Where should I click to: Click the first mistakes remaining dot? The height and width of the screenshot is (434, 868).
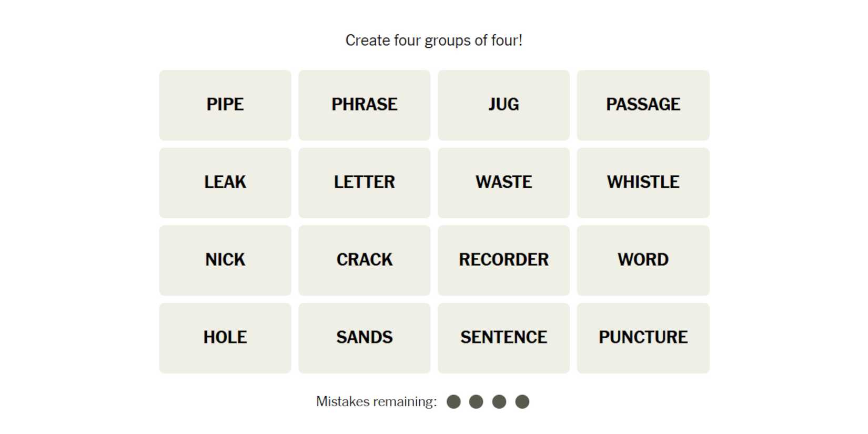pyautogui.click(x=453, y=402)
